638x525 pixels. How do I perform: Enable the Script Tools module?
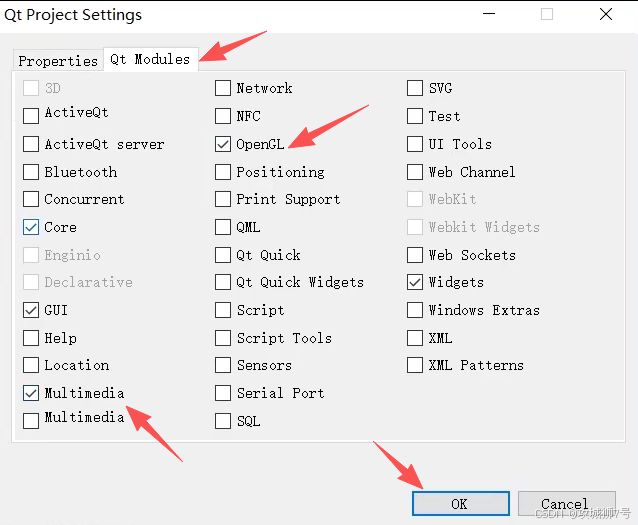coord(223,338)
